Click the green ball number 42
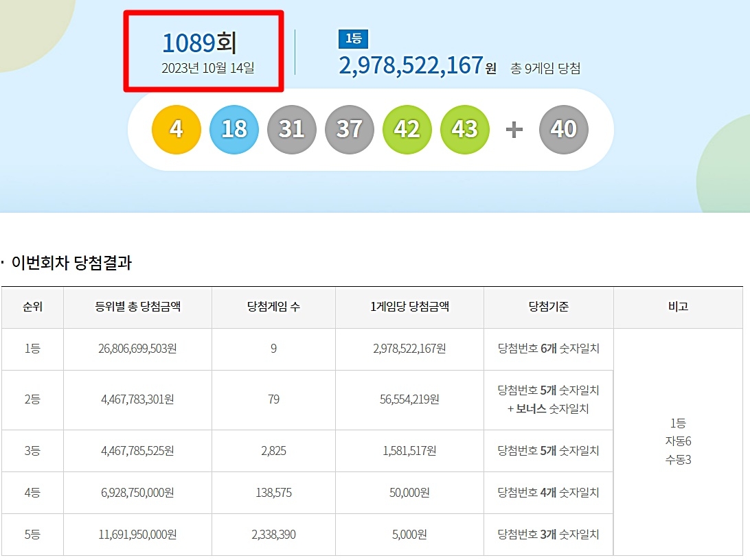The image size is (750, 560). [x=407, y=130]
